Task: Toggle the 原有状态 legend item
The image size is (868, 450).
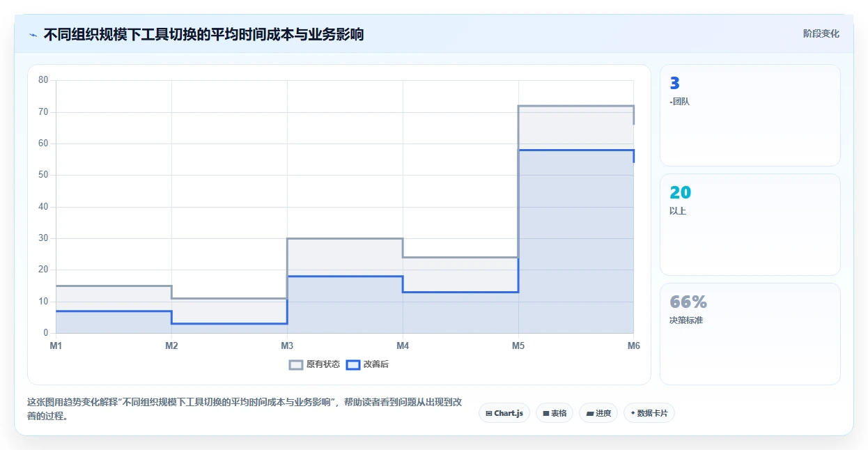Action: coord(315,364)
